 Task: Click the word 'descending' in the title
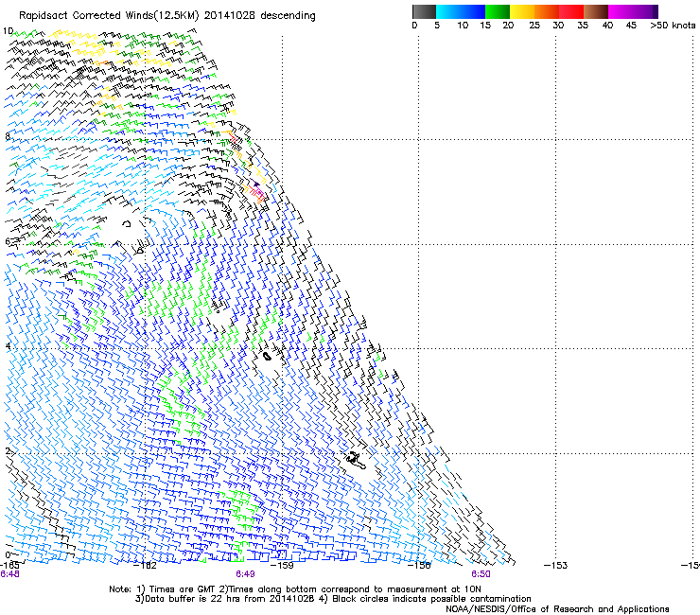tap(288, 16)
